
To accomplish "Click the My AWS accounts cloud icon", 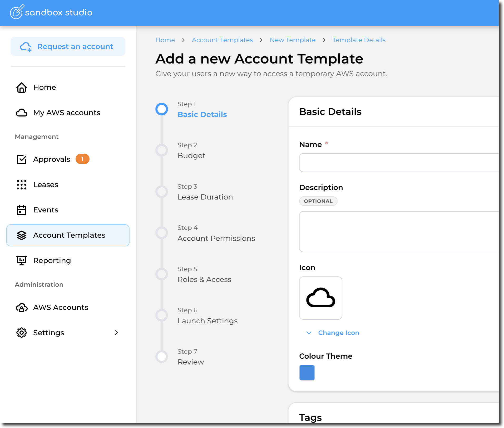I will tap(22, 113).
